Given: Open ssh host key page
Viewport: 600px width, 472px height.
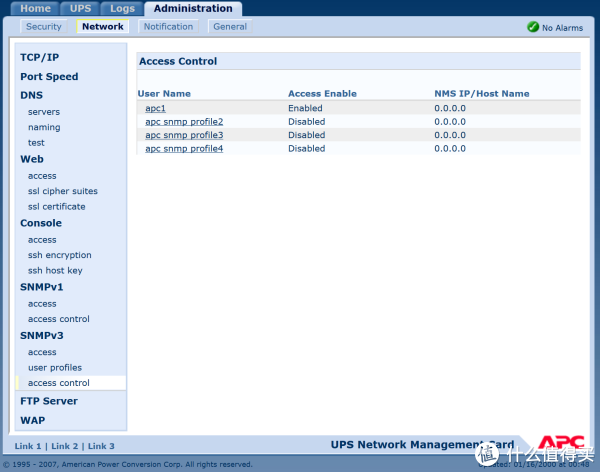Looking at the screenshot, I should click(x=55, y=271).
